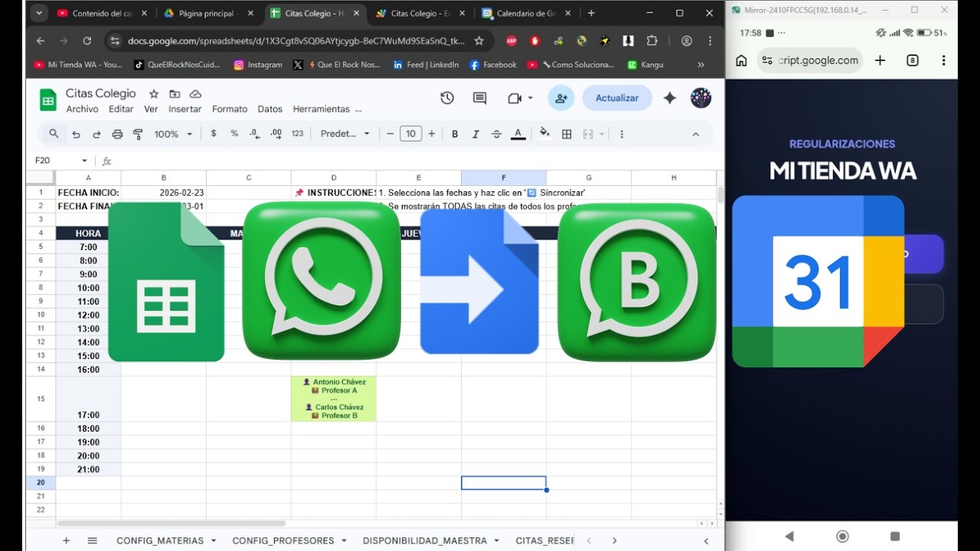Screen dimensions: 980x551
Task: Reload the page in Chrome
Action: click(x=87, y=41)
